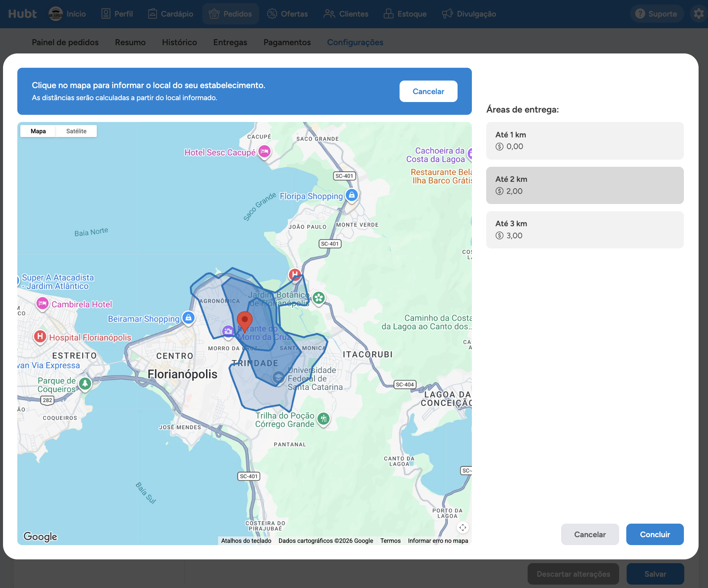This screenshot has height=588, width=708.
Task: Select the Configurações tab
Action: tap(355, 42)
